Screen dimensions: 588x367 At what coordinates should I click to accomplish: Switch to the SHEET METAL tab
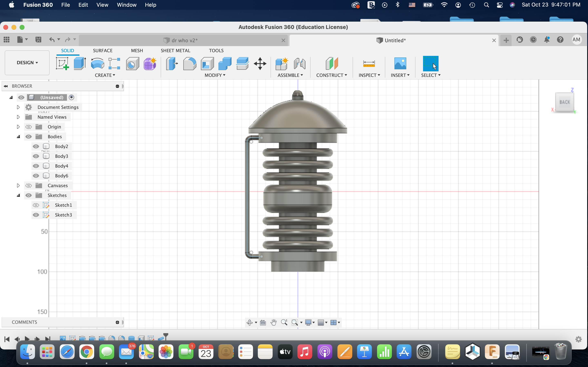click(x=175, y=51)
